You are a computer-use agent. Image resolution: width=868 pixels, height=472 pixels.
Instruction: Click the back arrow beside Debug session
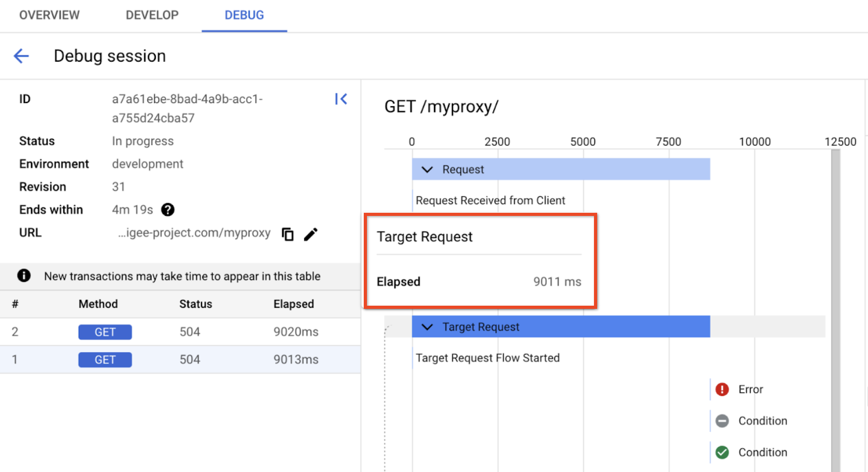pos(21,56)
